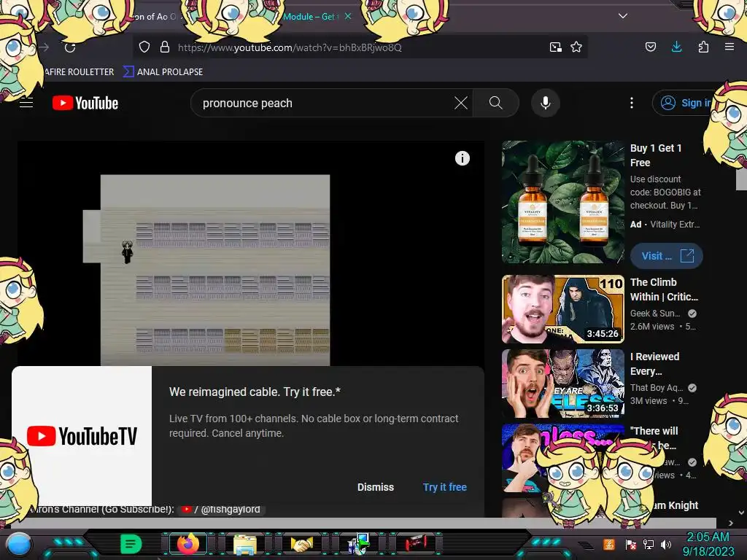This screenshot has height=560, width=747.
Task: Open the @fishgaylord channel link
Action: click(x=222, y=509)
